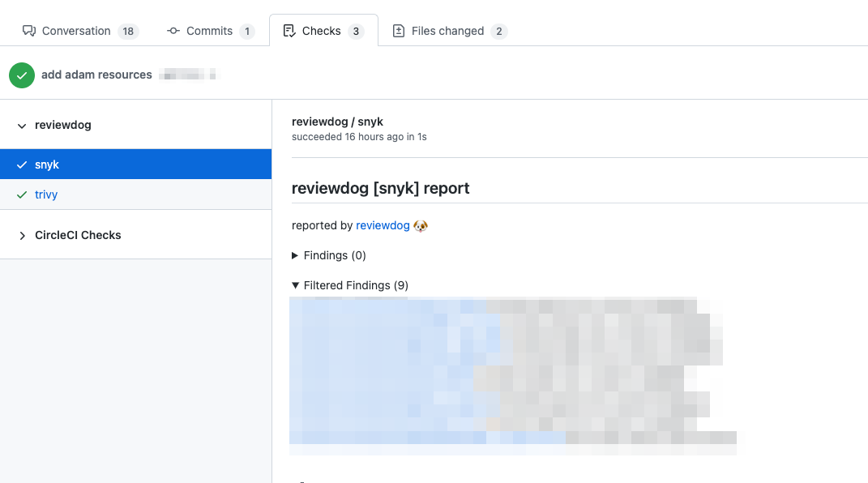Collapse the Filtered Findings (9) section

coord(350,285)
